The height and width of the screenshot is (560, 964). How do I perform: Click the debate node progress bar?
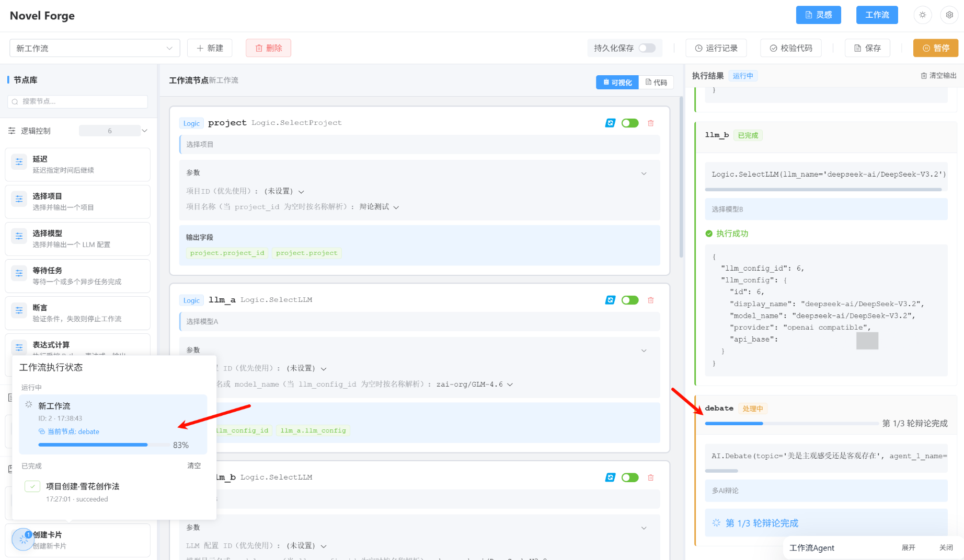(x=791, y=424)
